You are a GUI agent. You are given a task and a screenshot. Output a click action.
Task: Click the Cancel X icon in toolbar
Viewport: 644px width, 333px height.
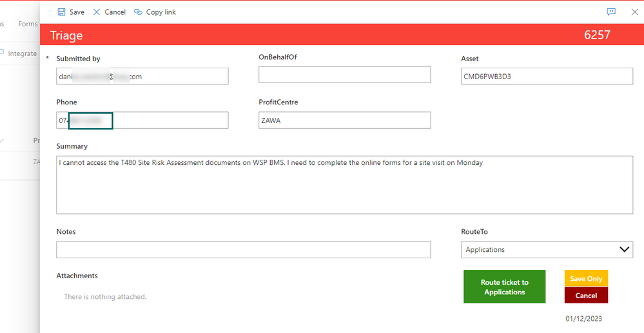click(x=97, y=12)
